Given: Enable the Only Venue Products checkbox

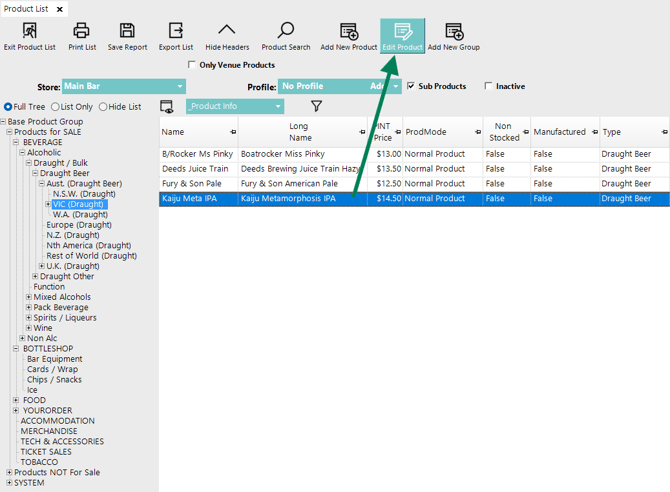Looking at the screenshot, I should click(193, 66).
